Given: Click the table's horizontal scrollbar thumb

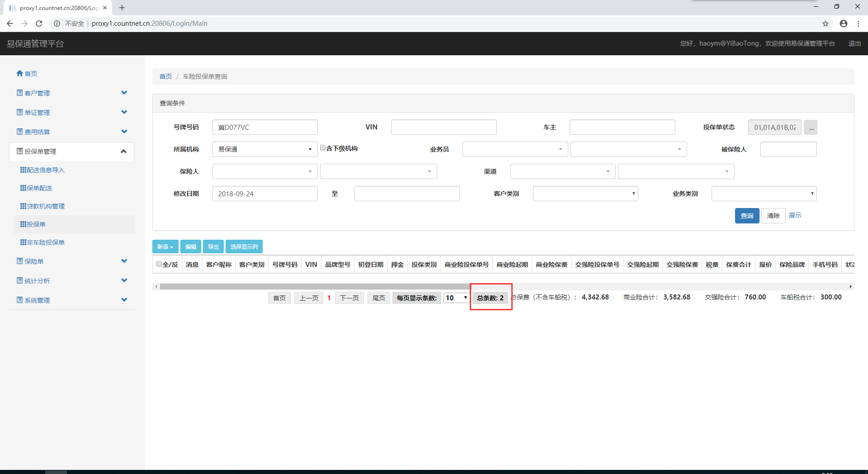Looking at the screenshot, I should (315, 286).
